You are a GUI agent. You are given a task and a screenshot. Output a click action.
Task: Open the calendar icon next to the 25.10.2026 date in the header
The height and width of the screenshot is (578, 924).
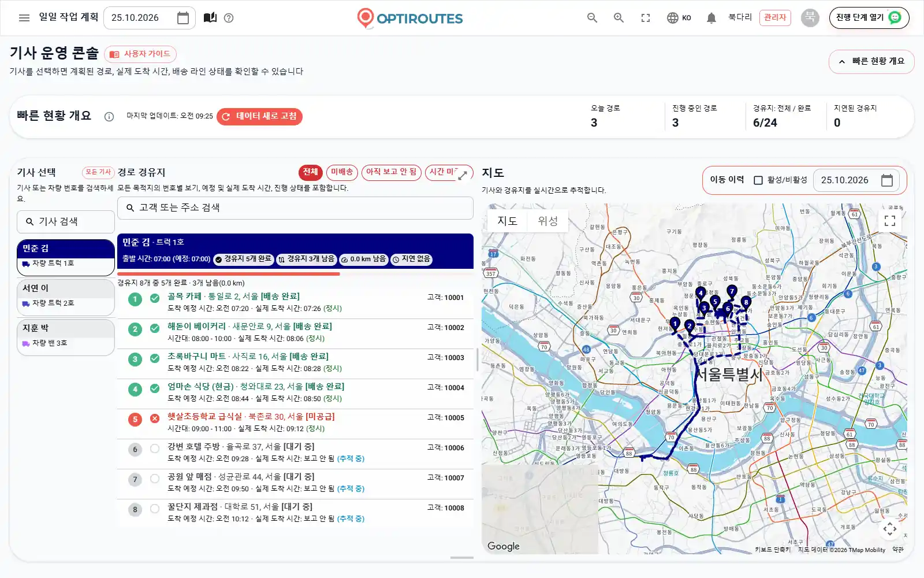tap(182, 18)
